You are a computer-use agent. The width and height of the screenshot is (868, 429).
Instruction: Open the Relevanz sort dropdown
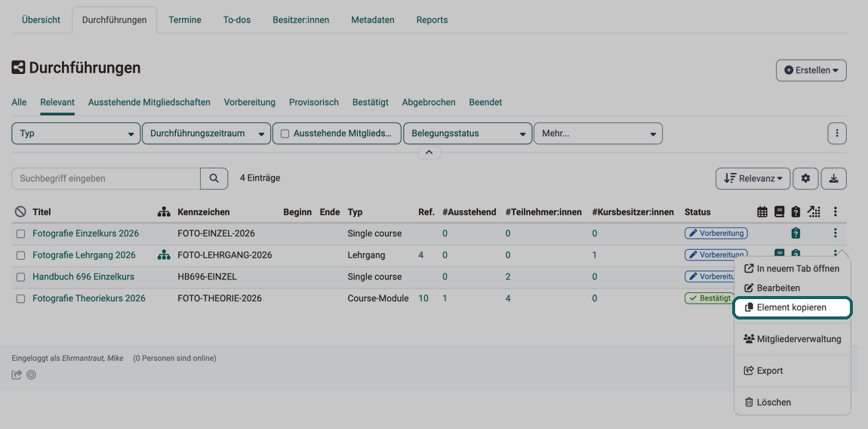tap(753, 178)
